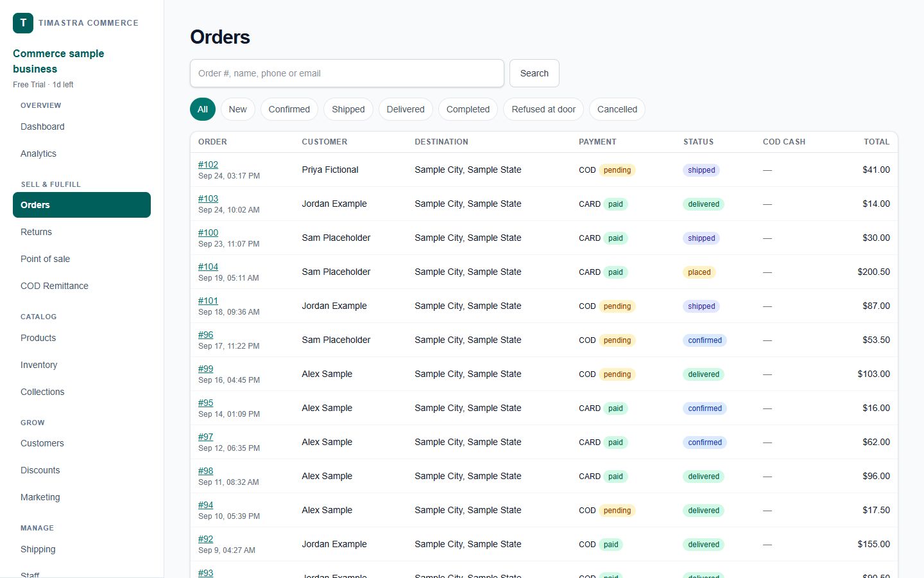The width and height of the screenshot is (924, 578).
Task: Open order #98 details
Action: coord(205,471)
